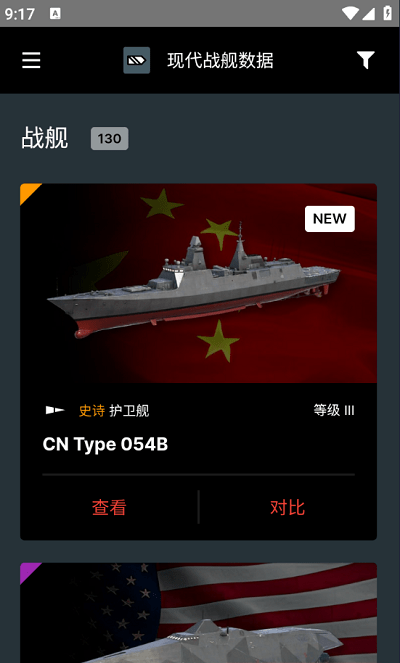The image size is (400, 663).
Task: Click 对比 to compare CN Type 054B
Action: [x=288, y=507]
